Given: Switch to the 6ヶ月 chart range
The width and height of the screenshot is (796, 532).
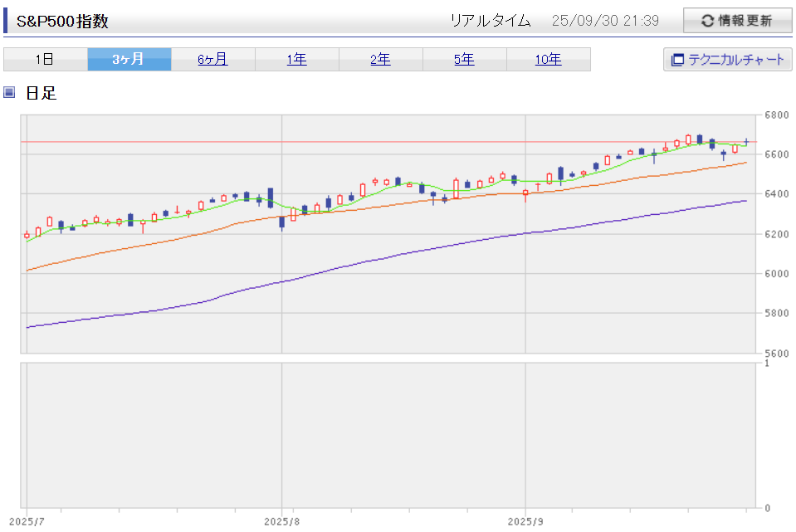Looking at the screenshot, I should coord(212,59).
